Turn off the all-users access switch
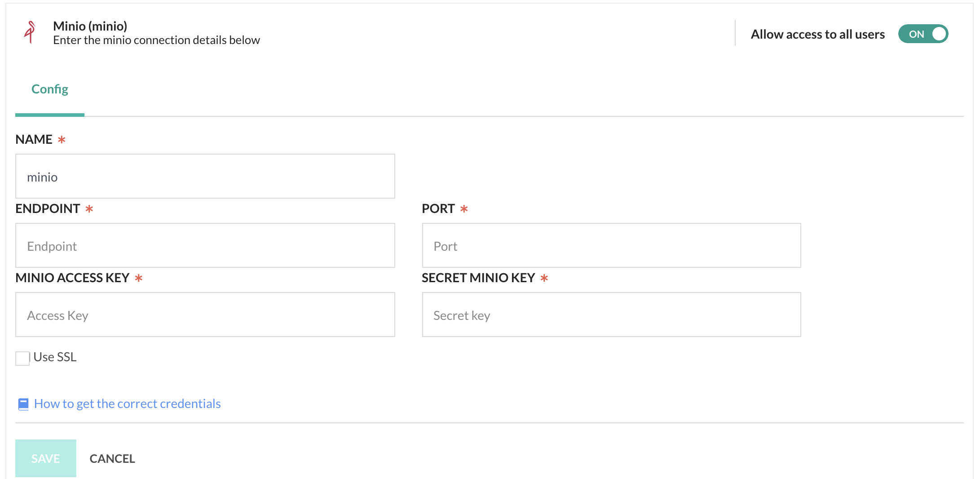 click(x=923, y=34)
